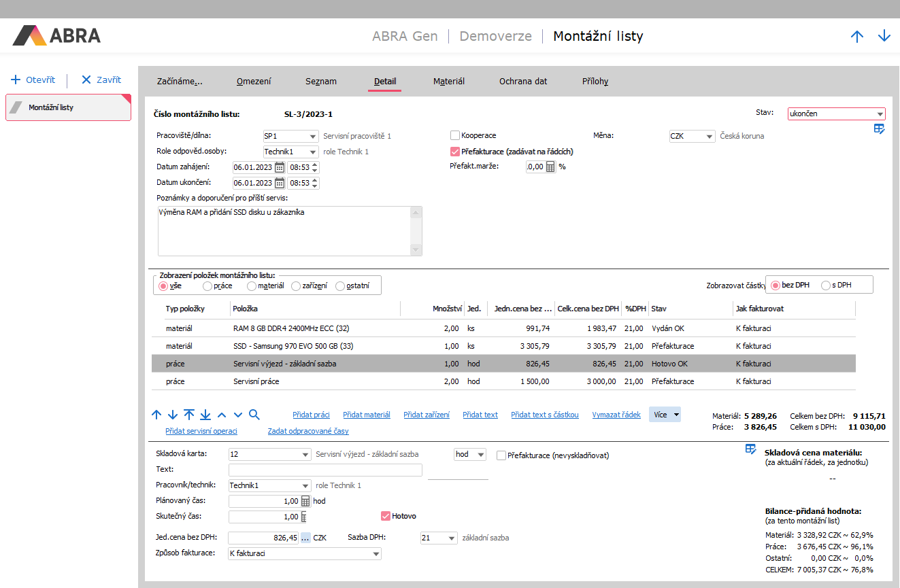Select the 's DPH' radio button
The image size is (900, 588).
click(x=826, y=286)
